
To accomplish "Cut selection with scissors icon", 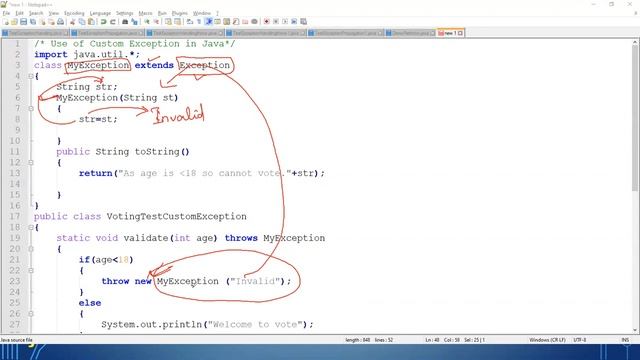I will pyautogui.click(x=72, y=21).
